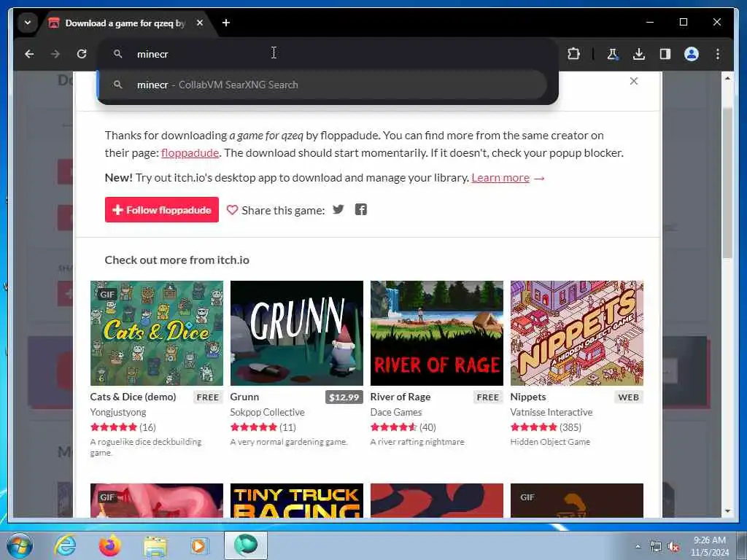747x560 pixels.
Task: Click the 'Grunn' game title
Action: coord(244,397)
